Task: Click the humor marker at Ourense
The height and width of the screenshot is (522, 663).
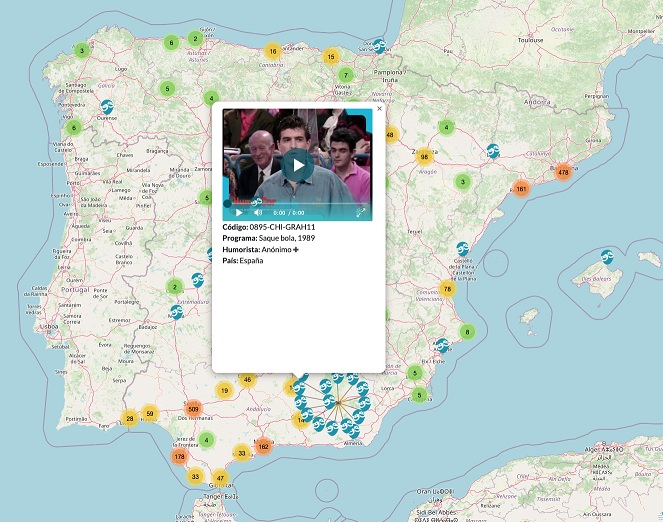Action: click(x=107, y=107)
